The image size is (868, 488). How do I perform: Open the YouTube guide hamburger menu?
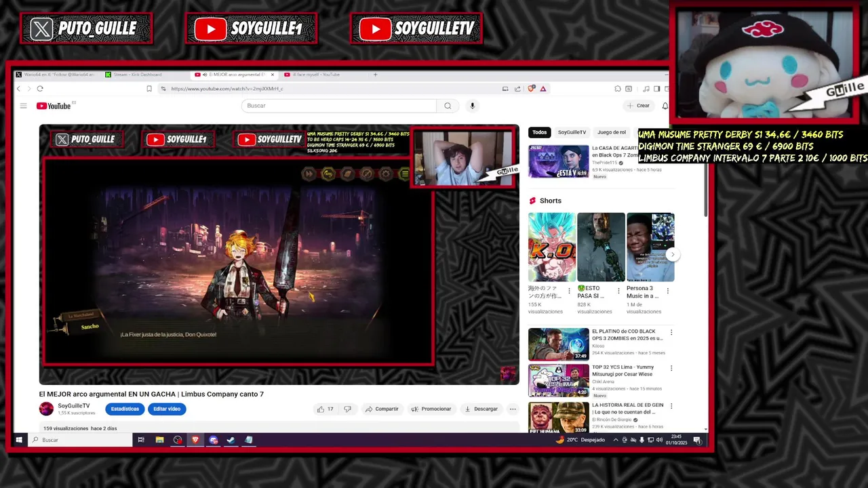[x=23, y=106]
